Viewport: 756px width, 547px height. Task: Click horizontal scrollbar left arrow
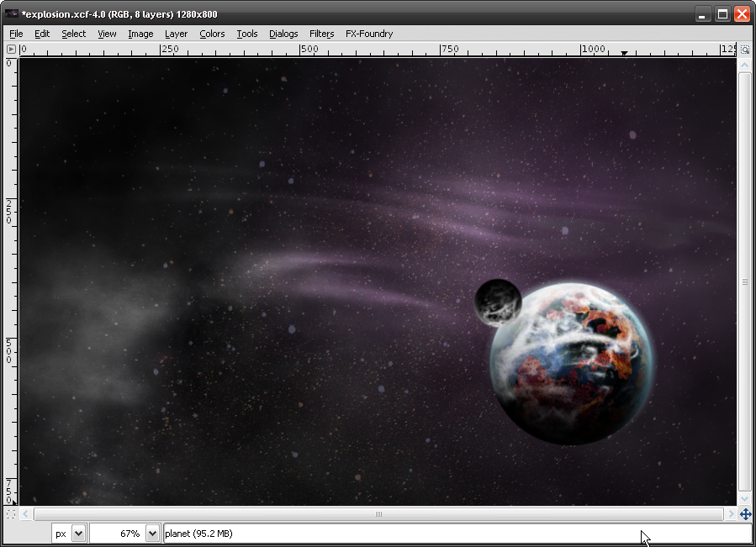pyautogui.click(x=25, y=514)
